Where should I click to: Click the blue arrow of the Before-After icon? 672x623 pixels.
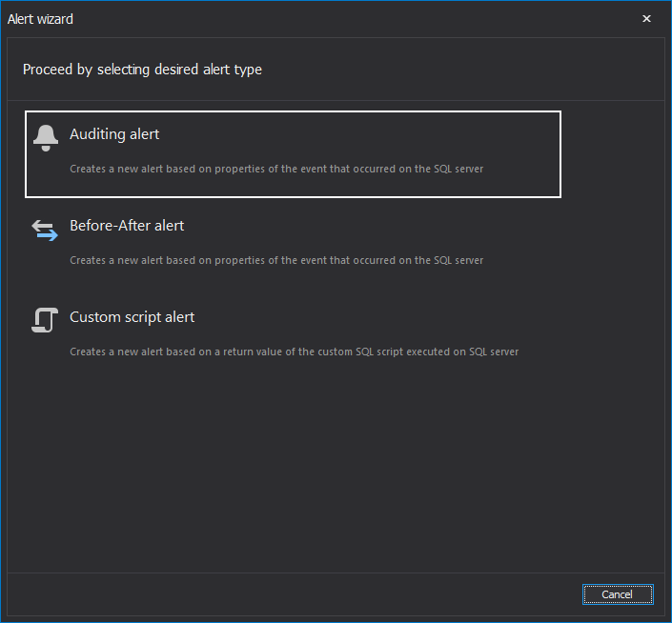pyautogui.click(x=47, y=235)
